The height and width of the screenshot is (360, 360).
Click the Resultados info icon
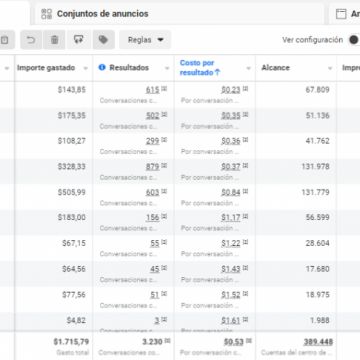click(102, 68)
